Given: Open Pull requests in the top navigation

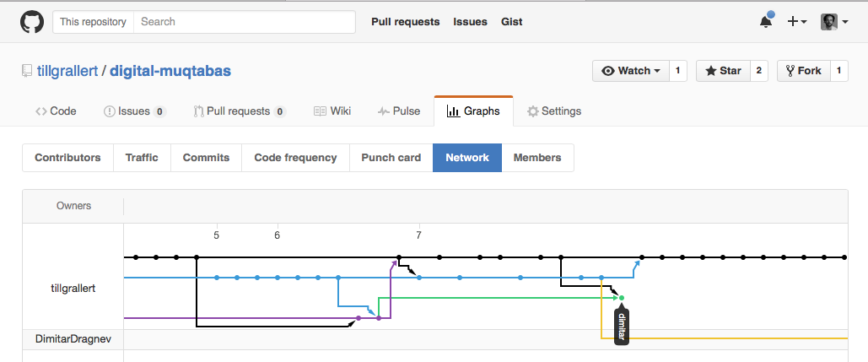Looking at the screenshot, I should [x=405, y=22].
